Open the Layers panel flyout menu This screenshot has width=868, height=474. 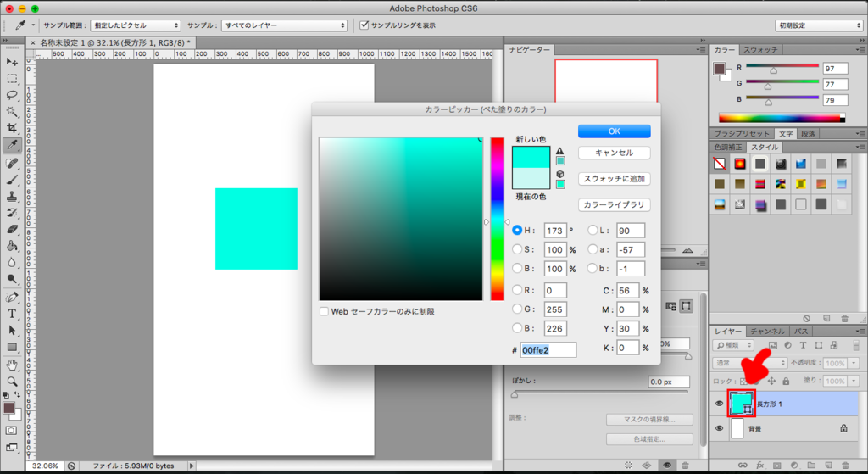860,331
